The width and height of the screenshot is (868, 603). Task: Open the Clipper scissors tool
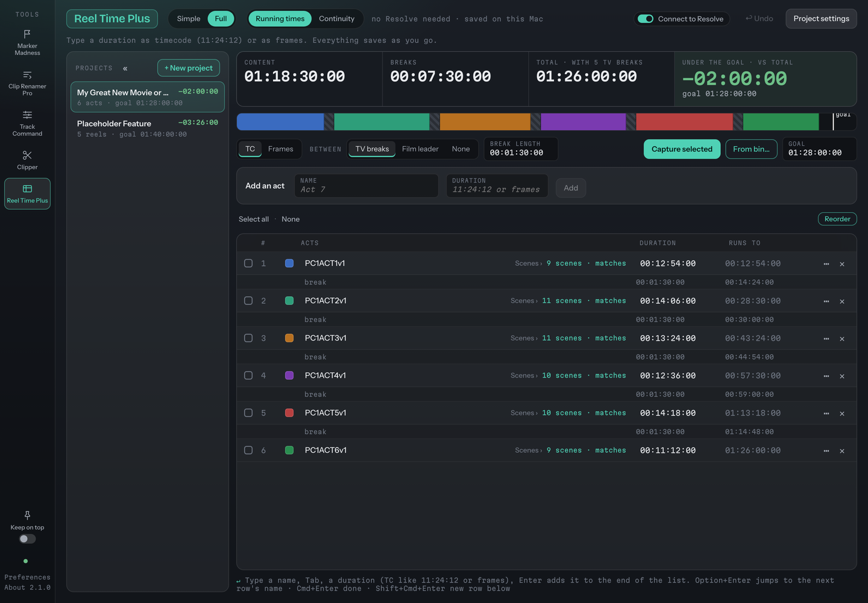27,160
